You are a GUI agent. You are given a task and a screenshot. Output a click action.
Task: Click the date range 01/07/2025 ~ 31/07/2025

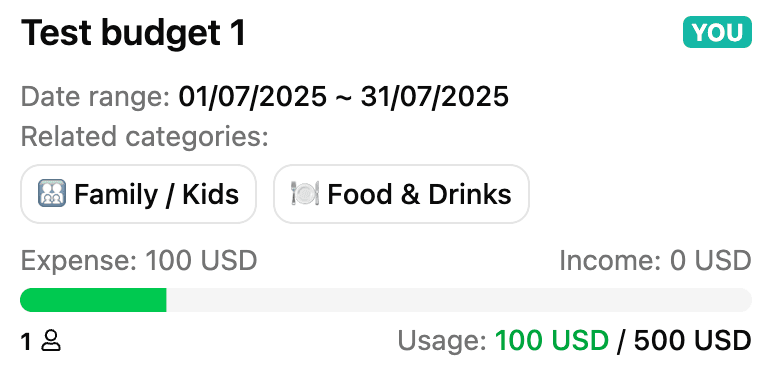pyautogui.click(x=343, y=96)
